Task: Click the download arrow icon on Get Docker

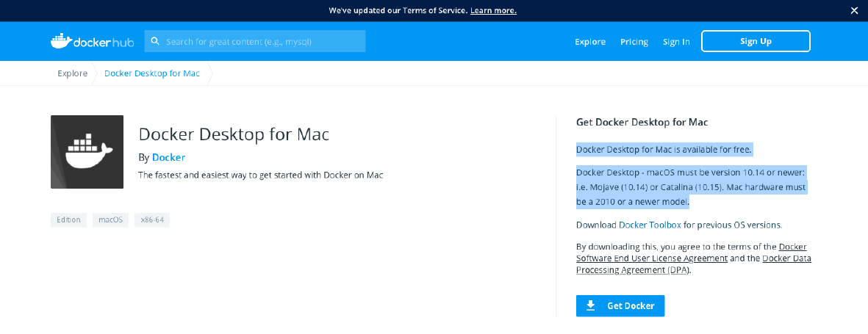Action: [591, 305]
